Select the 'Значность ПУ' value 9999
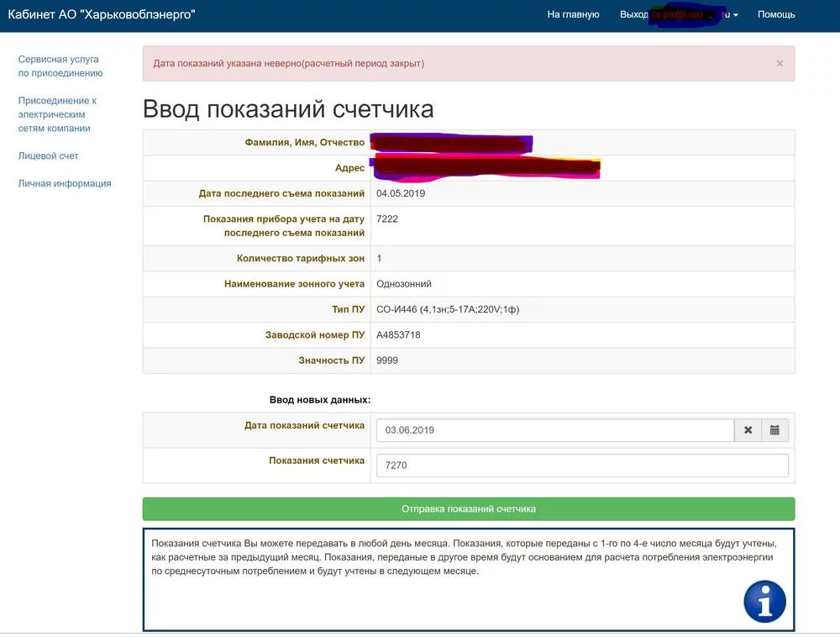 pos(386,361)
